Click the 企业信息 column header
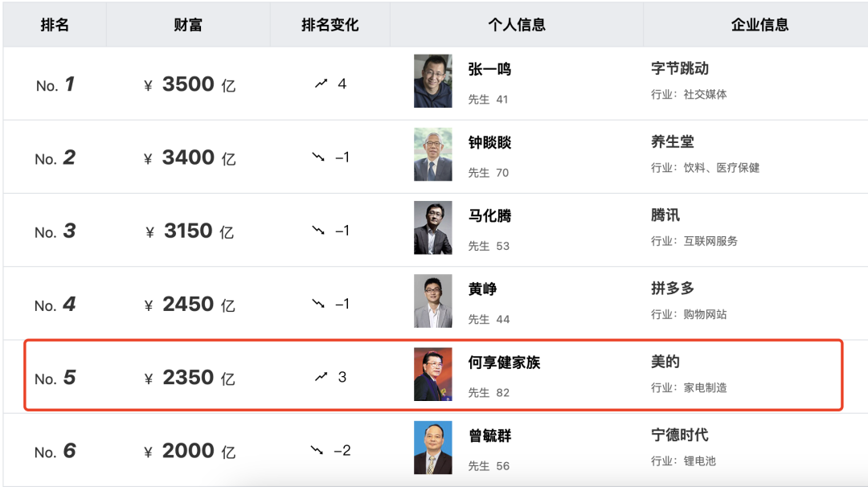 click(759, 25)
